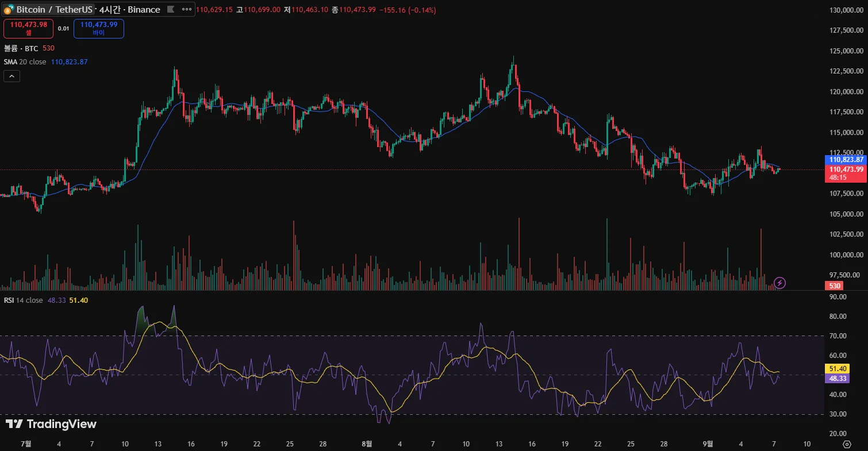The height and width of the screenshot is (451, 868).
Task: Click the blue SMA 110,823.87 price label
Action: tap(846, 160)
